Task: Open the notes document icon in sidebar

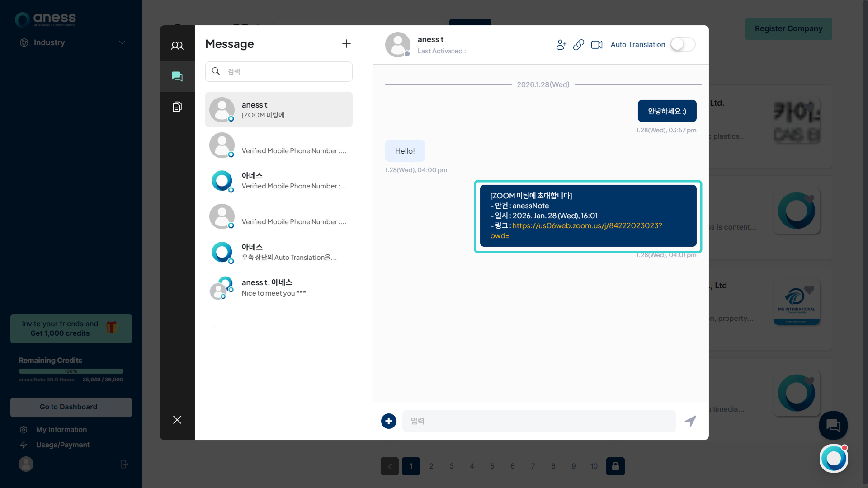Action: tap(177, 107)
